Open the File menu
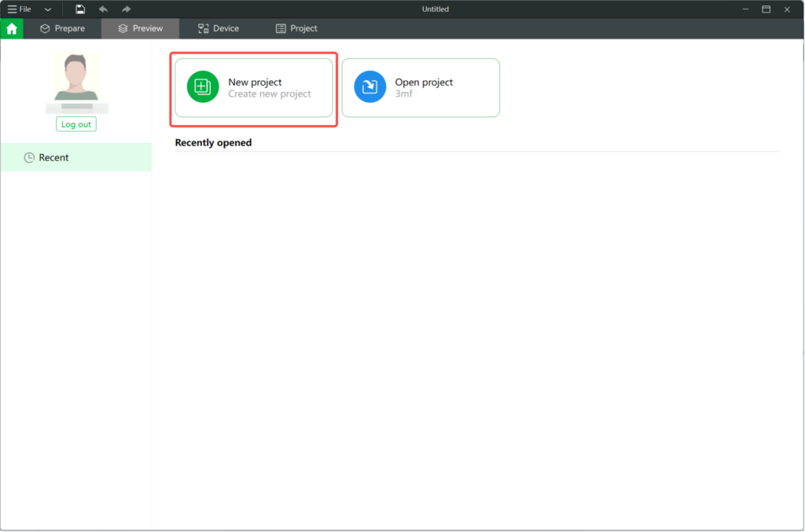This screenshot has width=805, height=532. click(20, 9)
